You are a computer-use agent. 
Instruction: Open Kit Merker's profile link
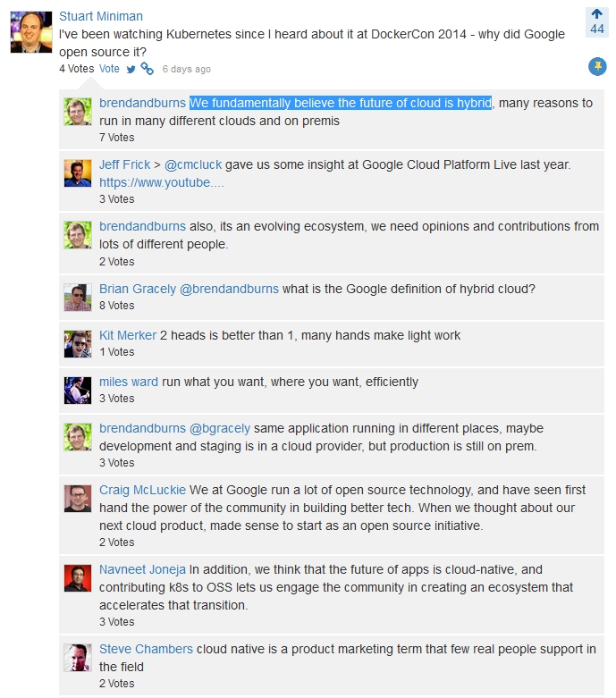(128, 335)
